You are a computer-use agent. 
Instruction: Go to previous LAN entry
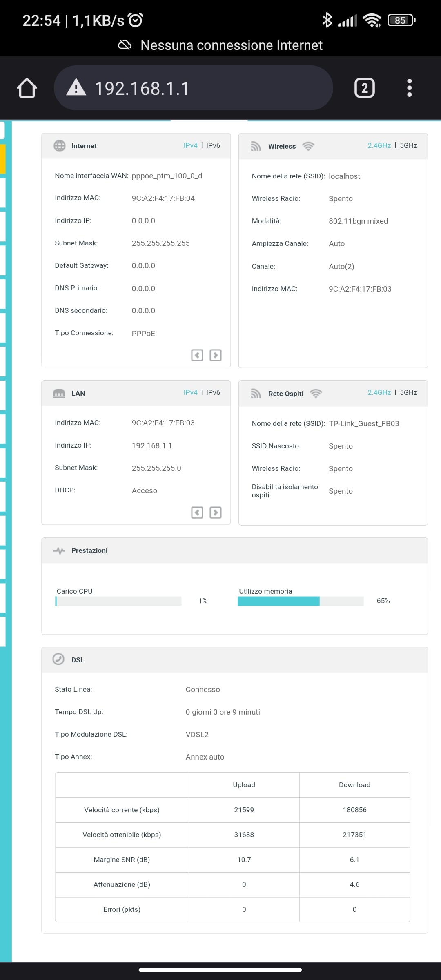[197, 512]
